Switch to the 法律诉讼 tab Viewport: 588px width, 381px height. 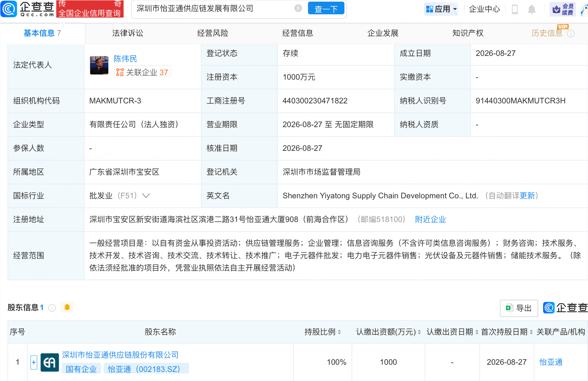(x=127, y=33)
